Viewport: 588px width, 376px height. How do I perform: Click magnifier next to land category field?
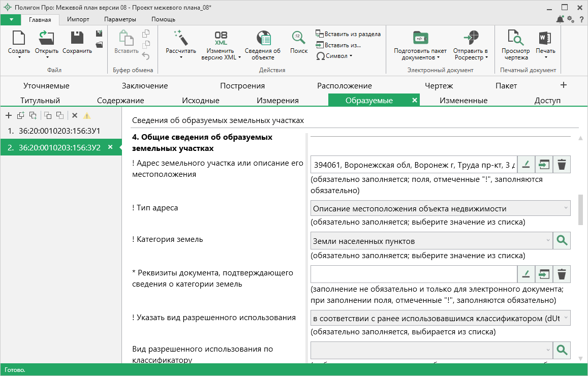click(562, 240)
